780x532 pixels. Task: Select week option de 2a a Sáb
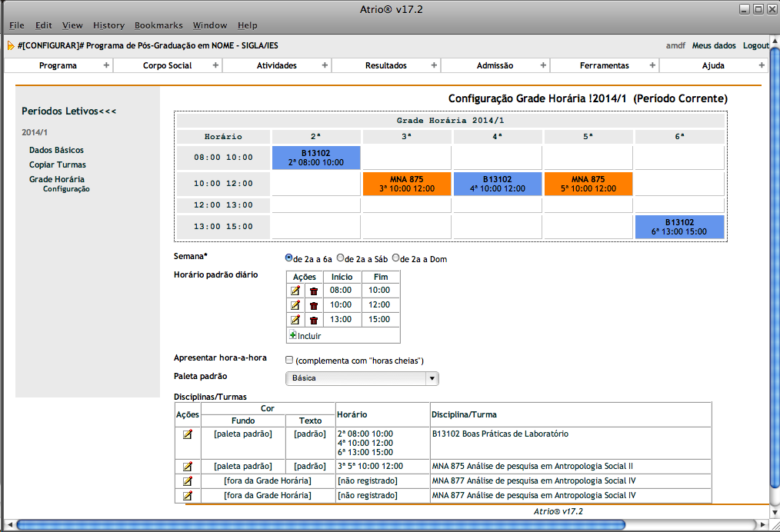point(340,258)
